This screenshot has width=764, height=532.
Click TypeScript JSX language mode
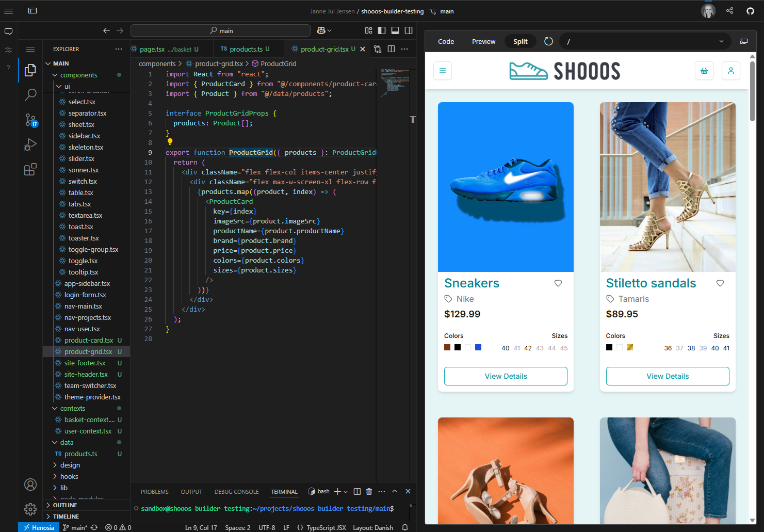pyautogui.click(x=326, y=527)
